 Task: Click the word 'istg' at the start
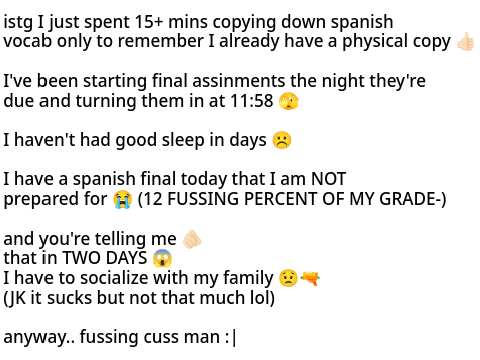[18, 23]
